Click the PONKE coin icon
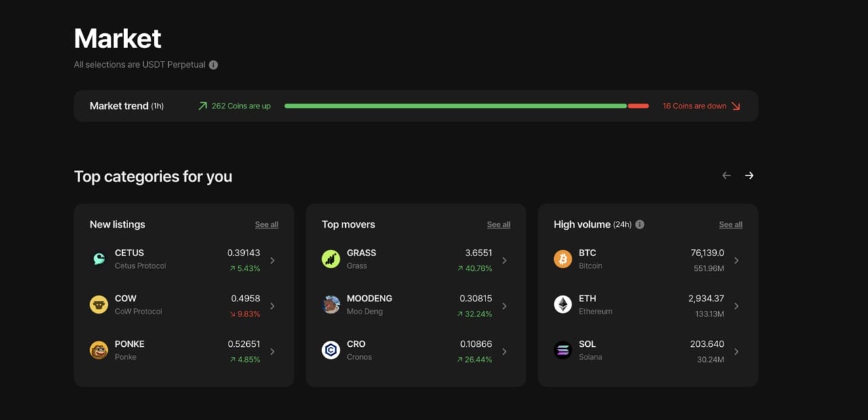 [99, 350]
